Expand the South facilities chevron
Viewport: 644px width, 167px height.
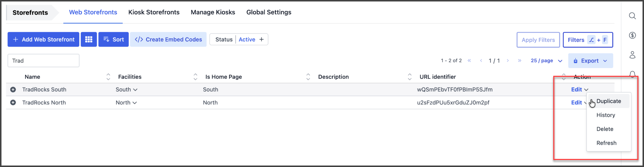135,90
